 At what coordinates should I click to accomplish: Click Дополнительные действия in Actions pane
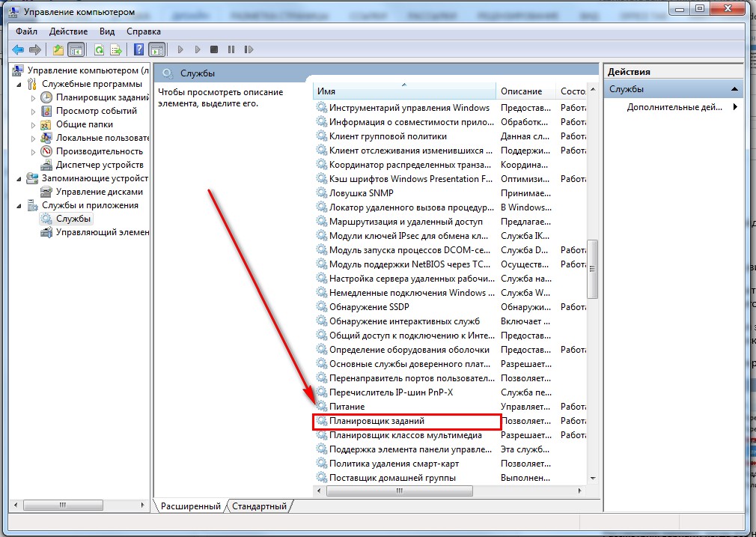click(x=674, y=107)
